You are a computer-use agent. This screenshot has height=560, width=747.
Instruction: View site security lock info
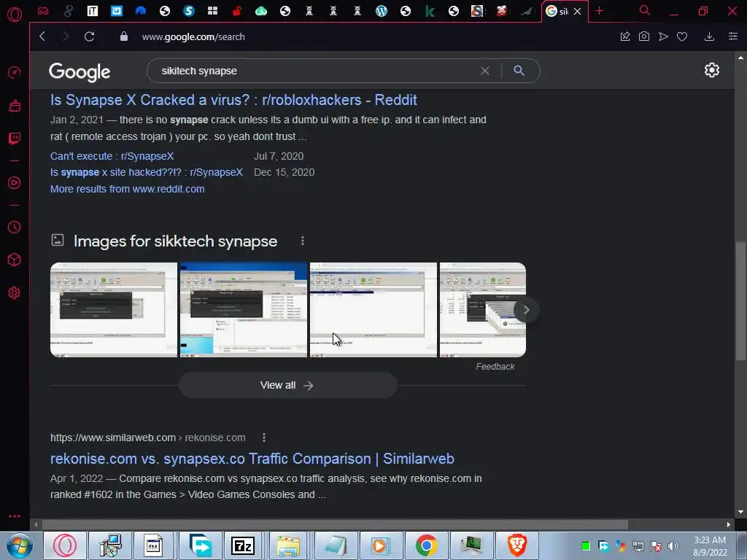124,36
